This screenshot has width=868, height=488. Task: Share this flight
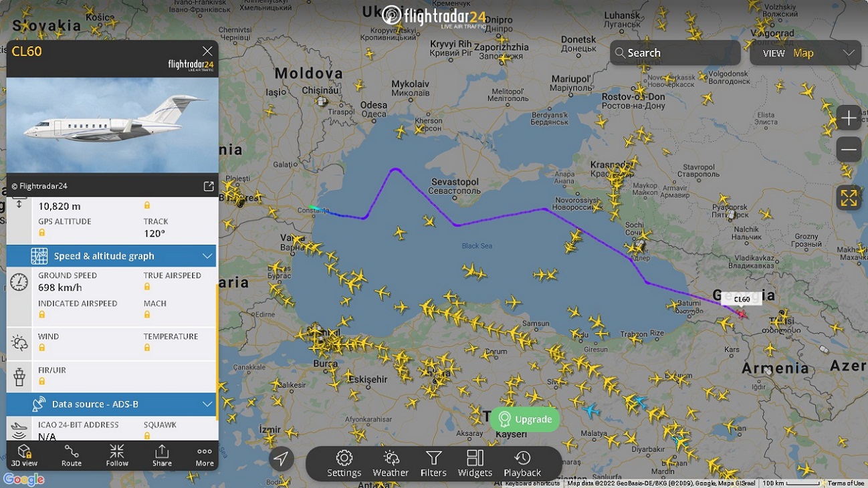(162, 455)
